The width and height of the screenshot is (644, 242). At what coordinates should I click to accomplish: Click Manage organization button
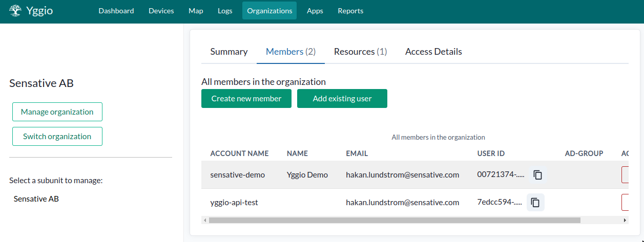point(57,112)
